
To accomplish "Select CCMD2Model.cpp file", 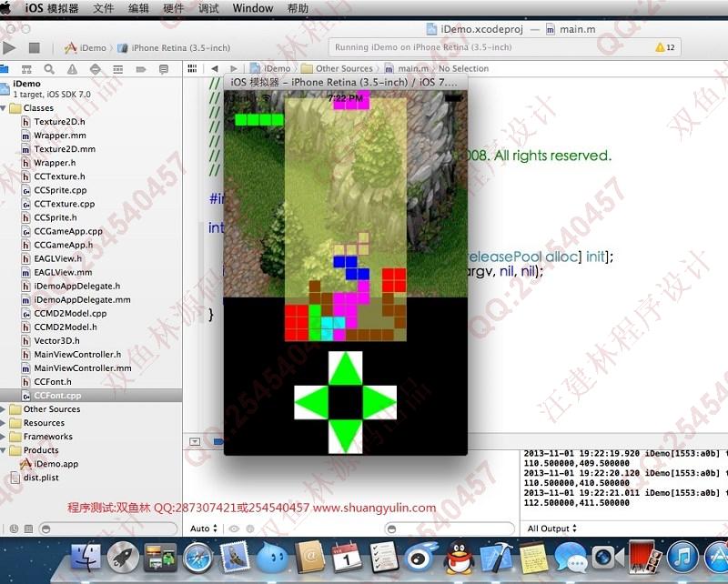I will tap(70, 313).
